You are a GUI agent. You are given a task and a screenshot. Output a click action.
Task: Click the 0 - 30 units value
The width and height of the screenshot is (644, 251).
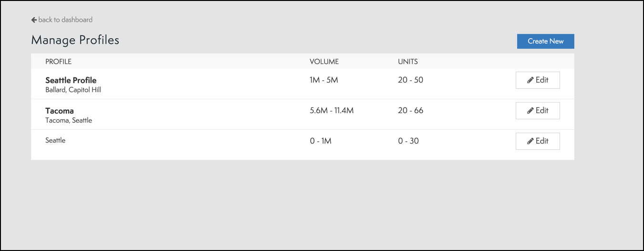tap(409, 141)
